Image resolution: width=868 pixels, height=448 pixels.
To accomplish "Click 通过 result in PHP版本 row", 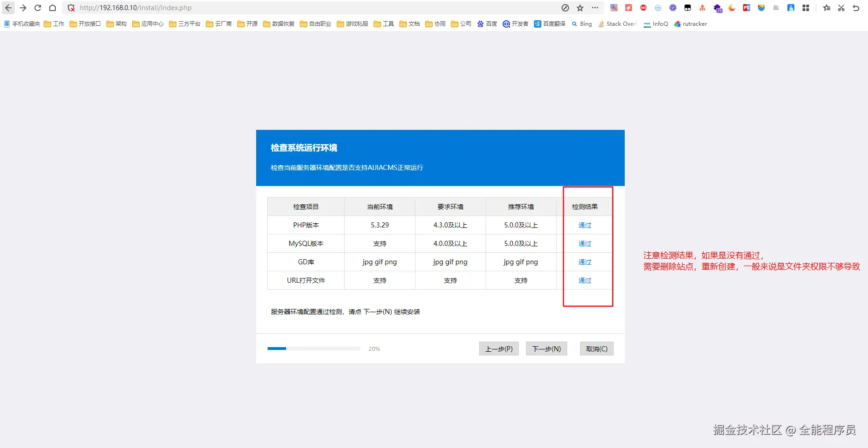I will click(585, 225).
